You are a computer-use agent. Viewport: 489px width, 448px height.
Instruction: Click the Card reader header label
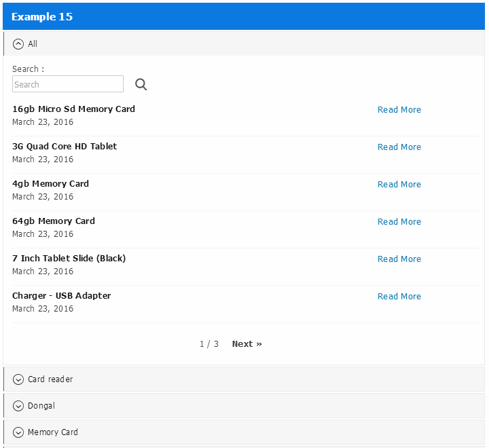click(50, 379)
